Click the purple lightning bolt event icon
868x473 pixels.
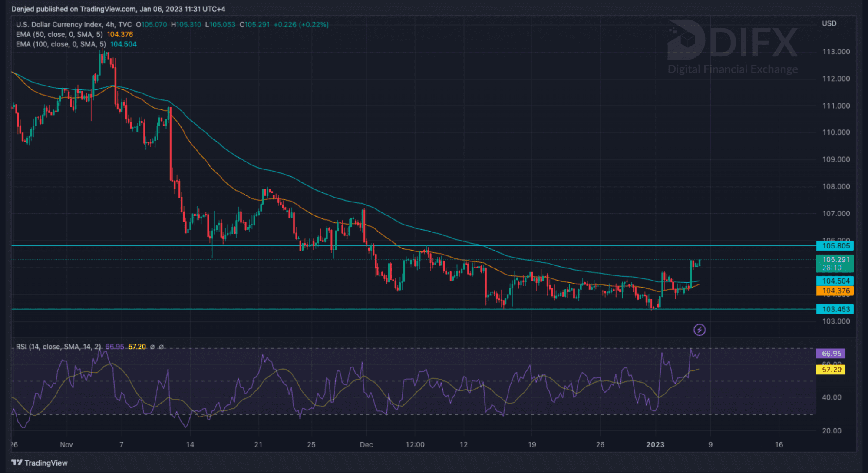click(699, 330)
